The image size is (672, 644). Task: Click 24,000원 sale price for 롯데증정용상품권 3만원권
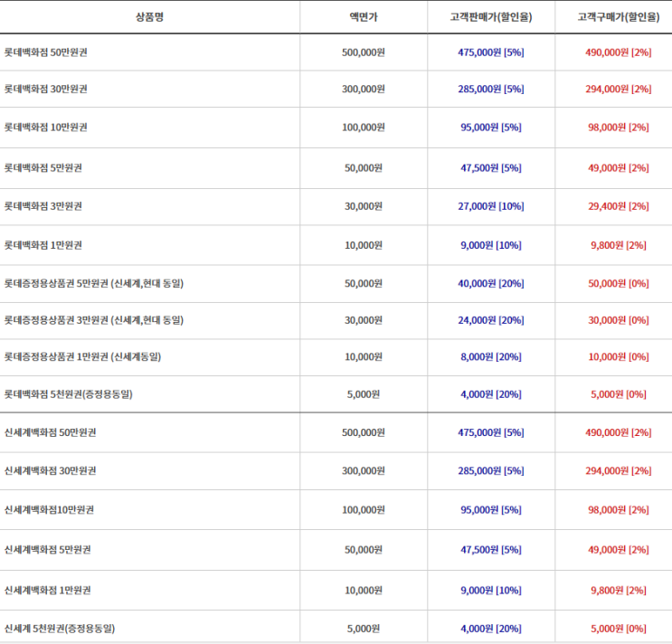pos(491,320)
